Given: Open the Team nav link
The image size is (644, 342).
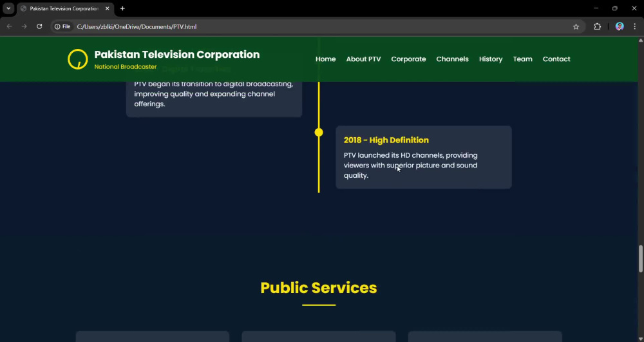Looking at the screenshot, I should click(522, 59).
